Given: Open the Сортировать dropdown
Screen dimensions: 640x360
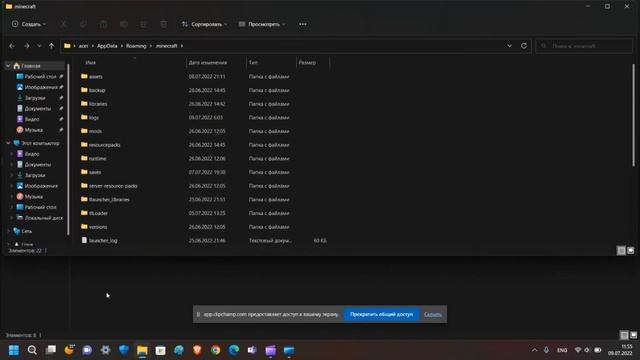Looking at the screenshot, I should pyautogui.click(x=204, y=24).
